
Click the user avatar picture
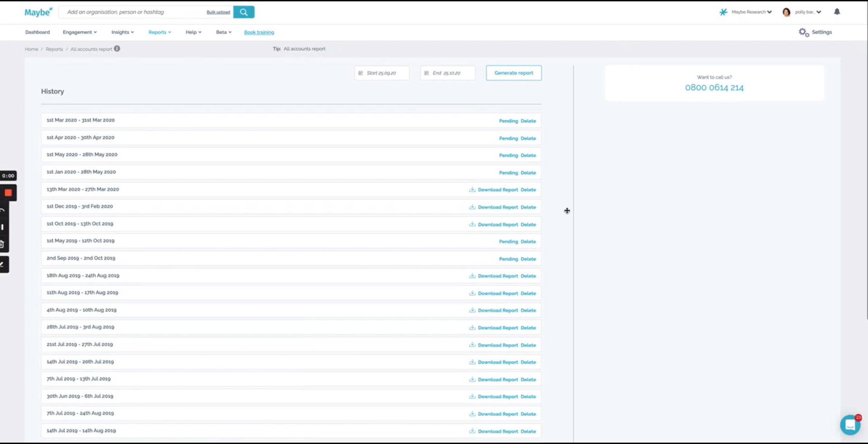pos(787,12)
